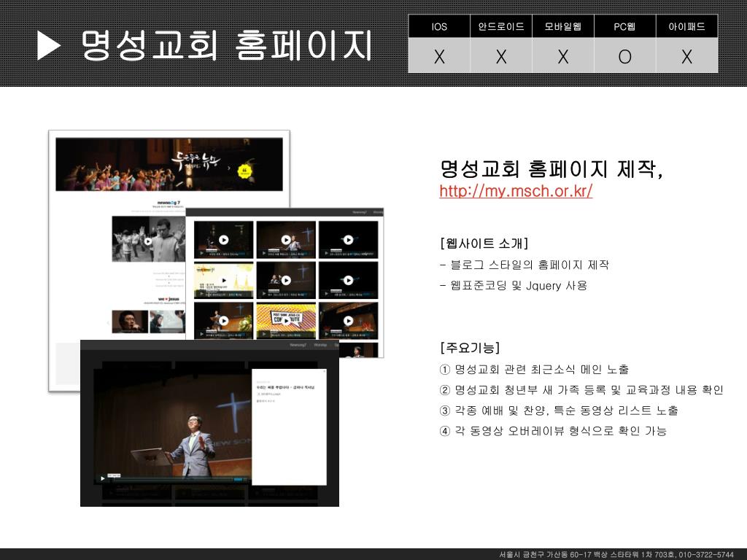Click feature ③ 동영상 리스트 노출 line
Viewport: 747px width, 560px height.
(x=559, y=411)
